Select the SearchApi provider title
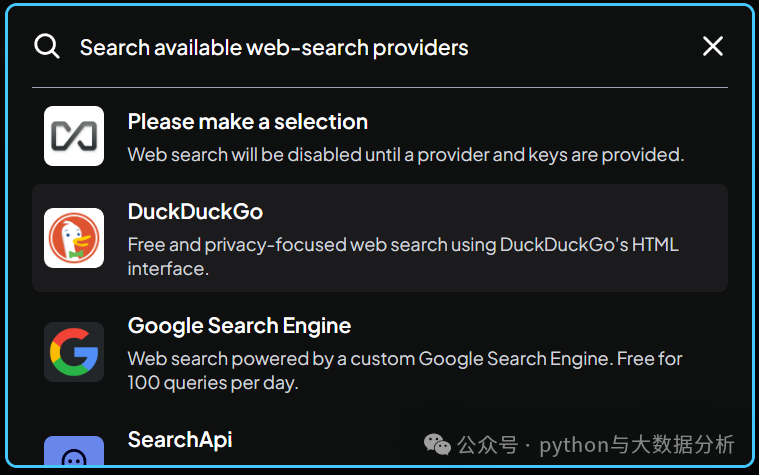 click(180, 440)
